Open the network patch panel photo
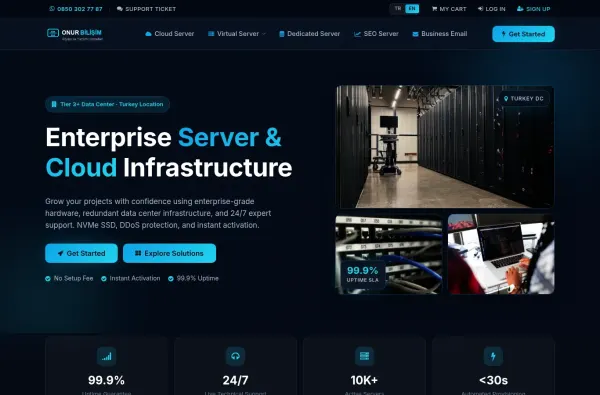 click(389, 255)
